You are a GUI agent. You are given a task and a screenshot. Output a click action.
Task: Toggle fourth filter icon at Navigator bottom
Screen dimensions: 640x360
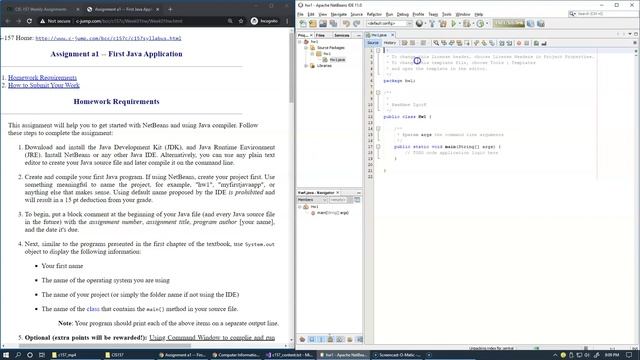click(x=331, y=340)
